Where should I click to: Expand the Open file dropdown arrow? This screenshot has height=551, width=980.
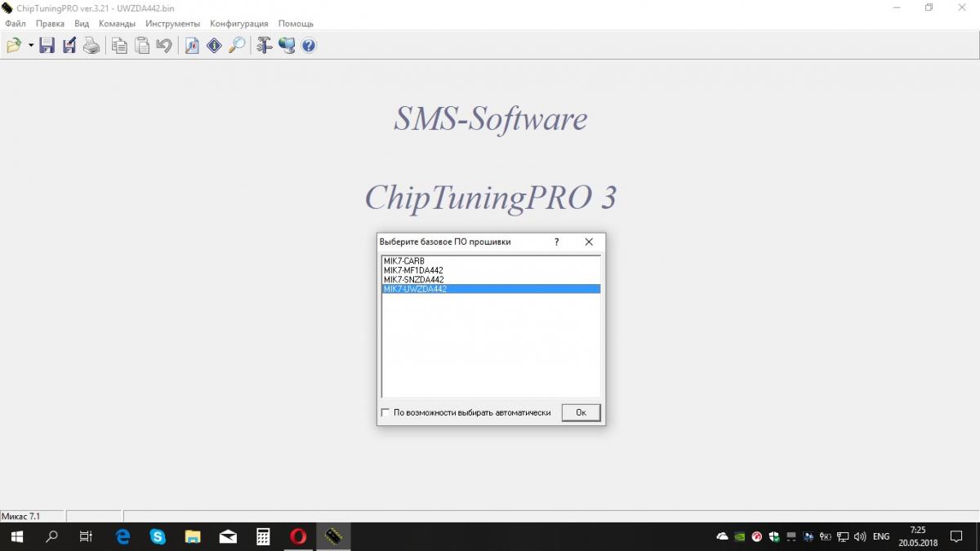(31, 46)
